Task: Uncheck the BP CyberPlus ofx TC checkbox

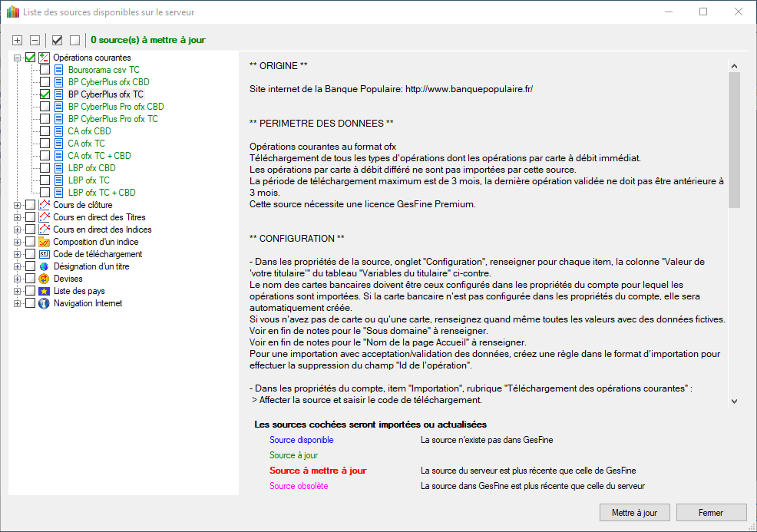Action: [x=45, y=94]
